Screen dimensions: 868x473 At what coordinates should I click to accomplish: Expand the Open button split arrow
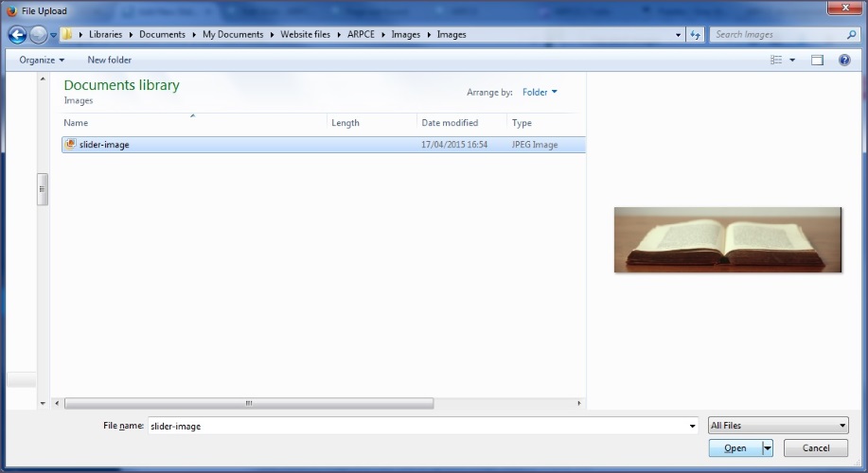768,448
